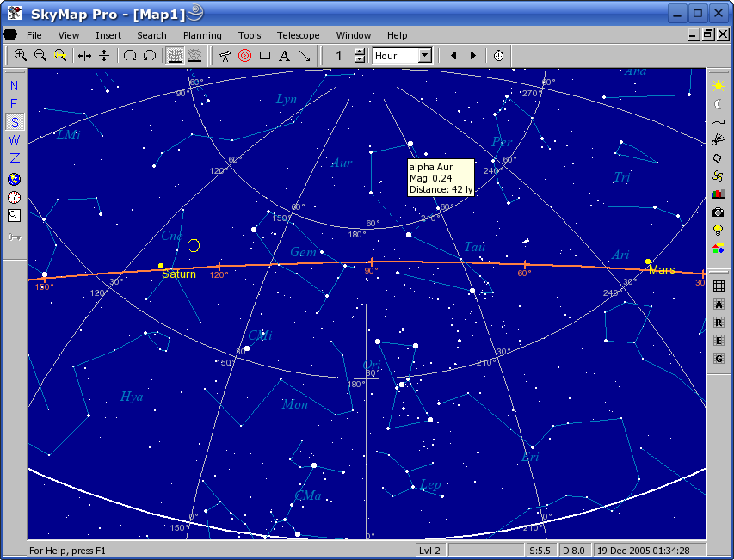
Task: Click the yellow light bulb icon
Action: pos(719,231)
